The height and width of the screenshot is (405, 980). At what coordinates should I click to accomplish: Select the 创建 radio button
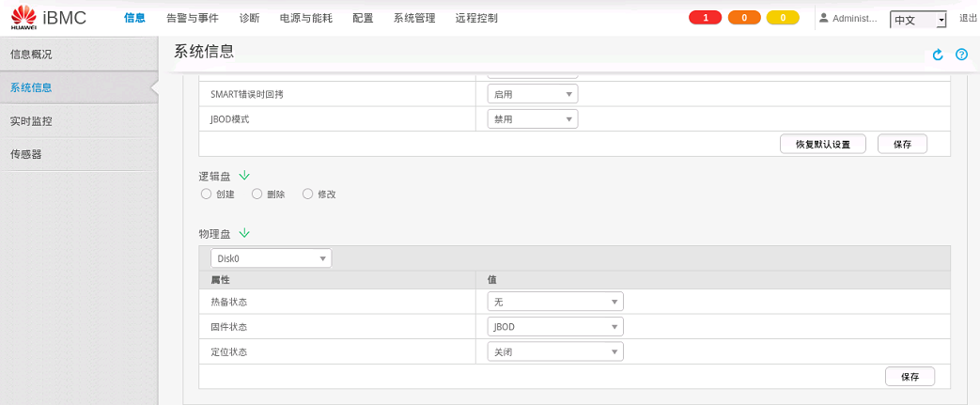pyautogui.click(x=207, y=195)
